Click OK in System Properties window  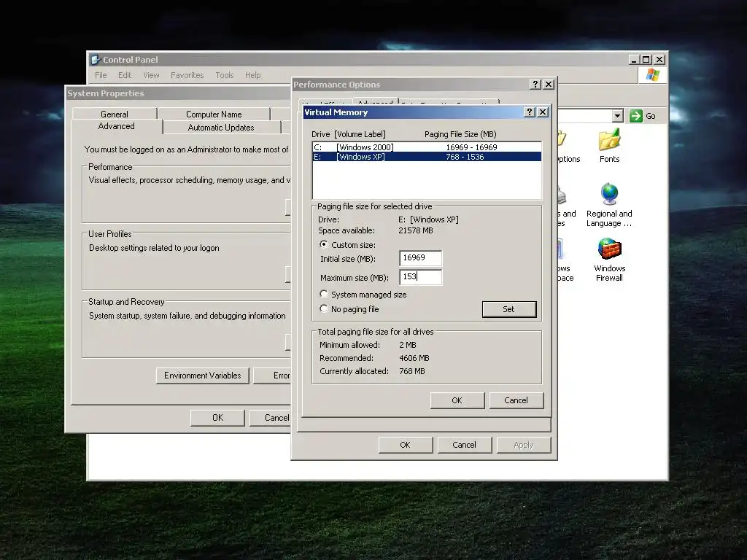tap(217, 418)
